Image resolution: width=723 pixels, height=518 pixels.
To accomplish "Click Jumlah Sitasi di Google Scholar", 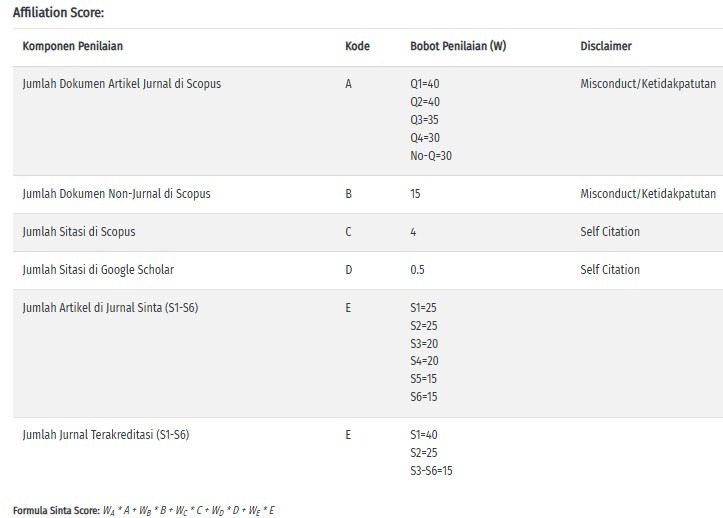I will [x=98, y=270].
